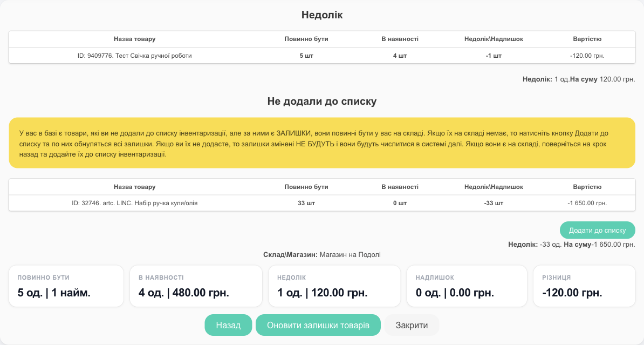Click product "ID: 32746. artc. LINC. Набір ручка куля/олія"
644x345 pixels.
(135, 203)
